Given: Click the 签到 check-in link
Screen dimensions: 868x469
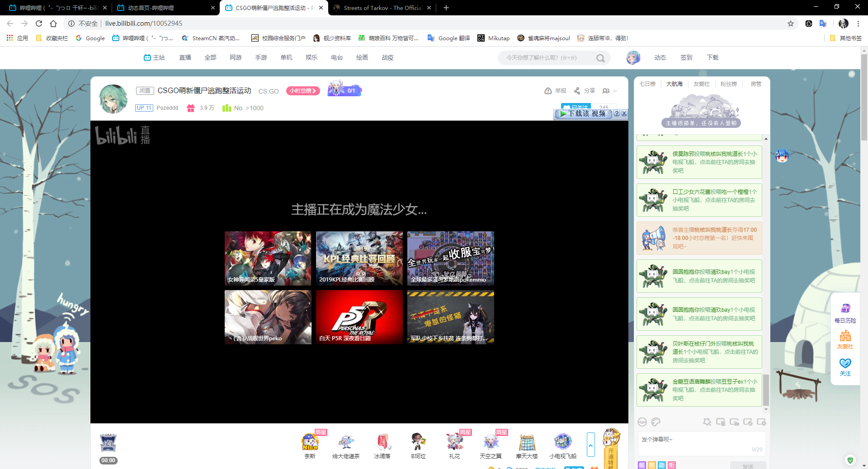Looking at the screenshot, I should (x=686, y=57).
